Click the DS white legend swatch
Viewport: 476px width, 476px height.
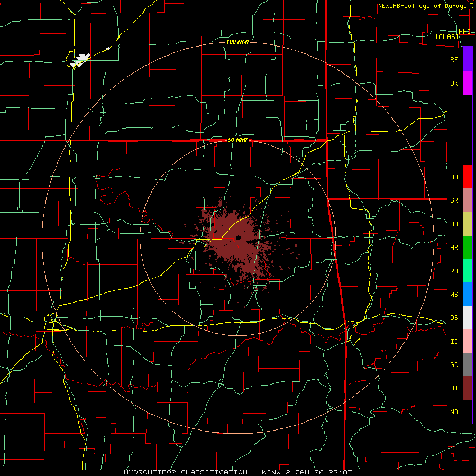pyautogui.click(x=467, y=317)
